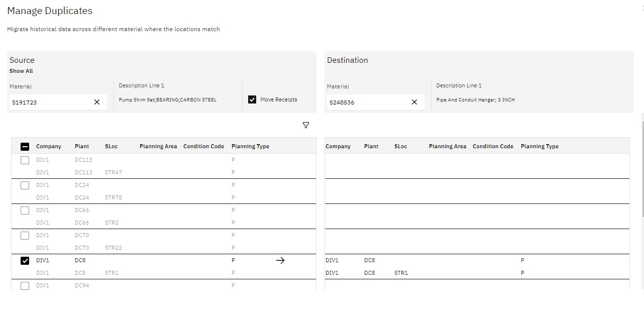Click DC94 plant cell
Screen dimensions: 644x314
82,285
